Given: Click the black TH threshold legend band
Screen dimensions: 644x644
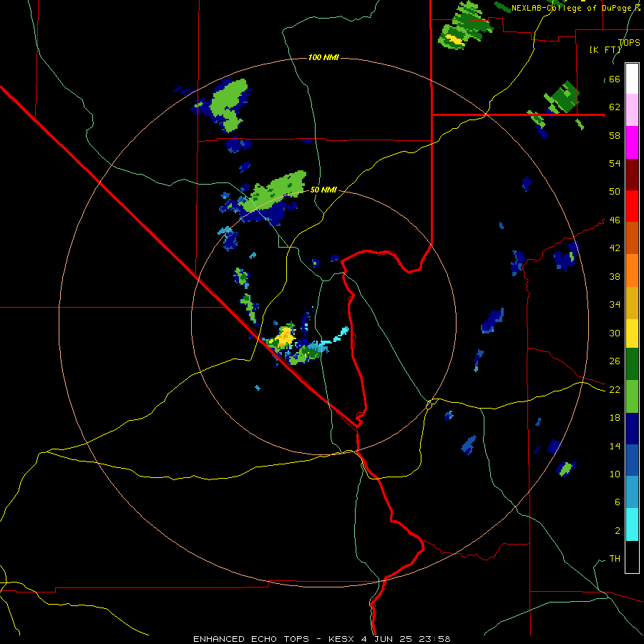Looking at the screenshot, I should pos(632,557).
